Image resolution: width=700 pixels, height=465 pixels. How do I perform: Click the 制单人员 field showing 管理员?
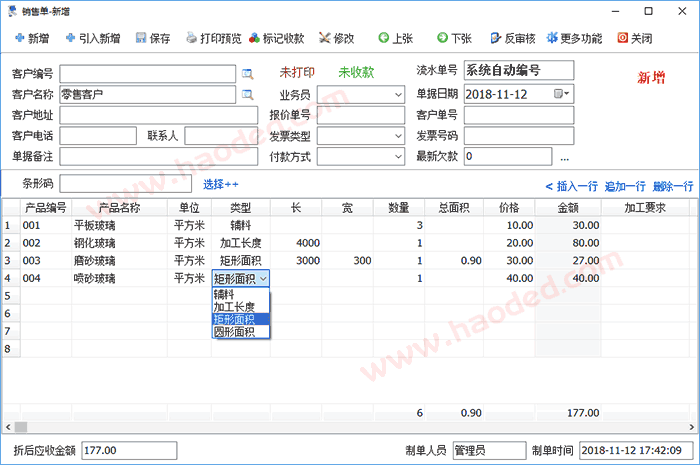click(489, 450)
